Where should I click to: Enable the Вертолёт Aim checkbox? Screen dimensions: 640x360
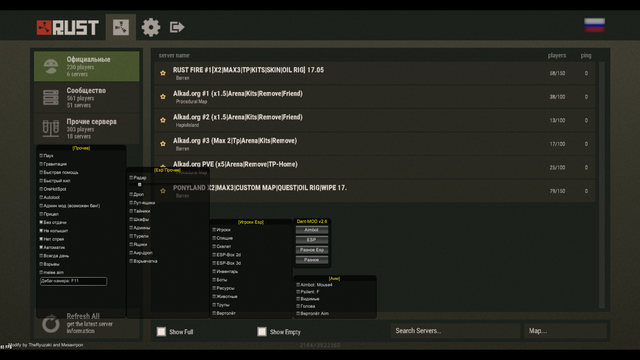pos(298,313)
